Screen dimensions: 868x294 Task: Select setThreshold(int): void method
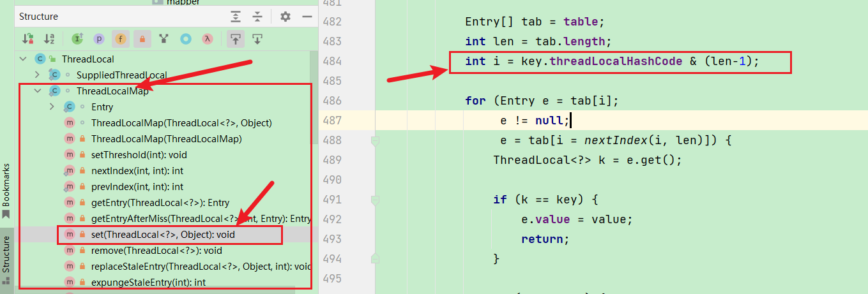coord(139,155)
